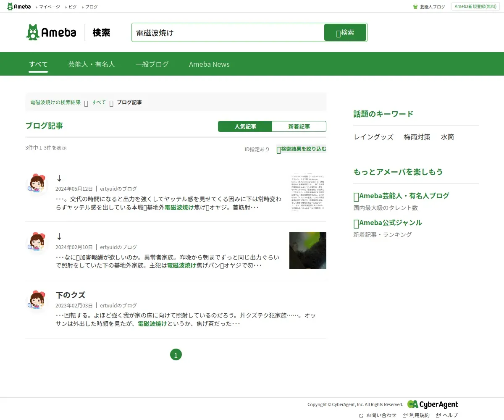Switch to the 芸能人・有名人 tab

(x=92, y=64)
